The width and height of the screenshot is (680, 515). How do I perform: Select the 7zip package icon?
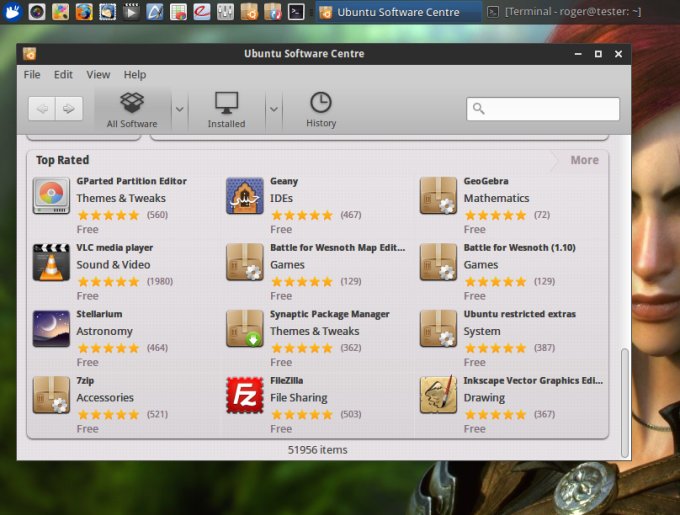point(51,395)
